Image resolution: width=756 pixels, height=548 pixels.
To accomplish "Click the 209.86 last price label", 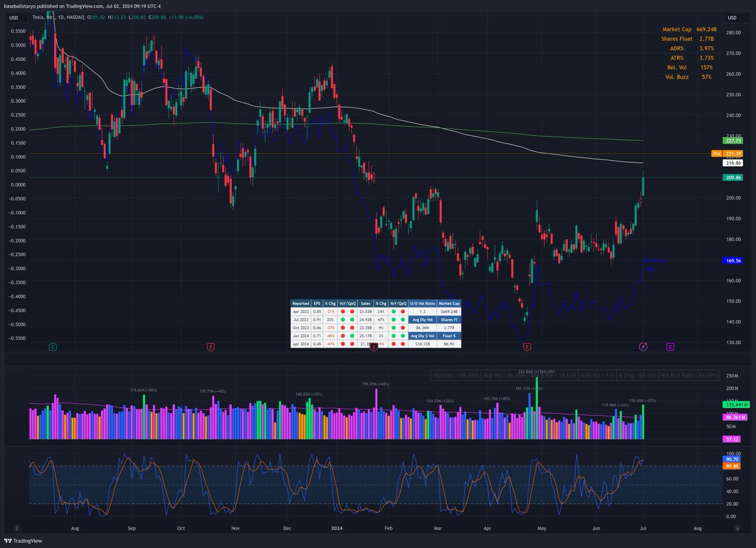I will click(732, 178).
